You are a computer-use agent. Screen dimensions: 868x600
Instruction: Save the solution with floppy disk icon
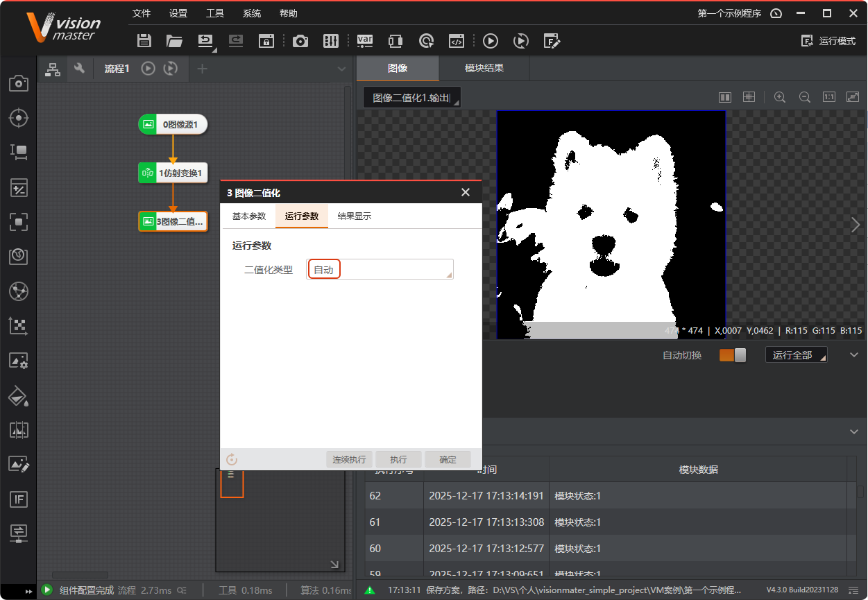coord(144,41)
